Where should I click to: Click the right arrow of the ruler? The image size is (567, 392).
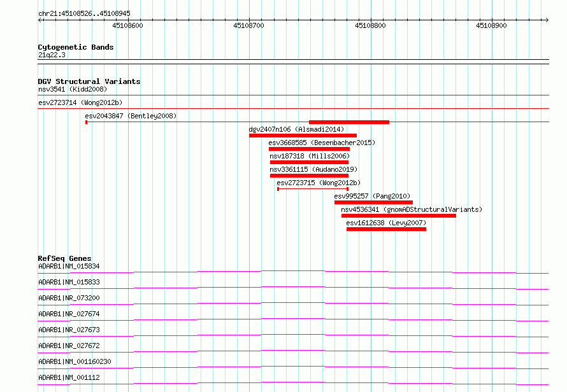(547, 20)
